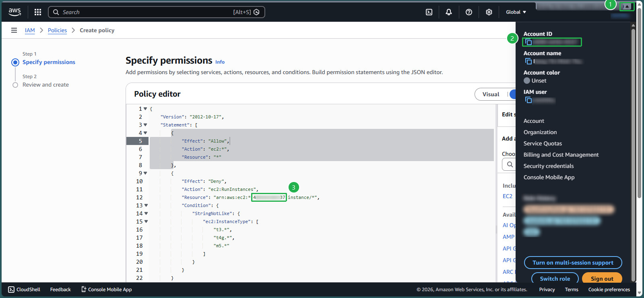This screenshot has height=298, width=644.
Task: Open the notifications bell
Action: [449, 12]
